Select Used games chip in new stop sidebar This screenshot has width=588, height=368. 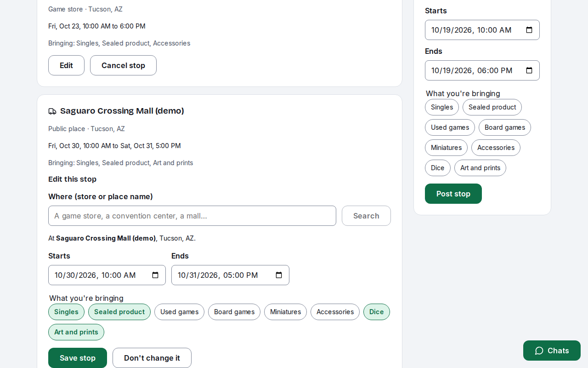[x=450, y=127]
